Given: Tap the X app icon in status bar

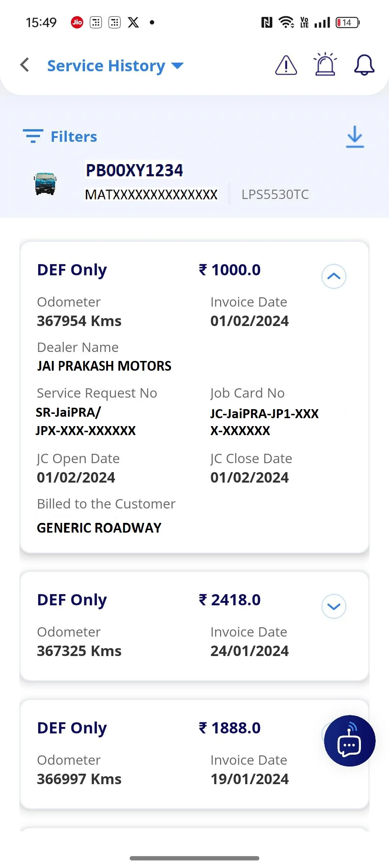Looking at the screenshot, I should tap(133, 22).
